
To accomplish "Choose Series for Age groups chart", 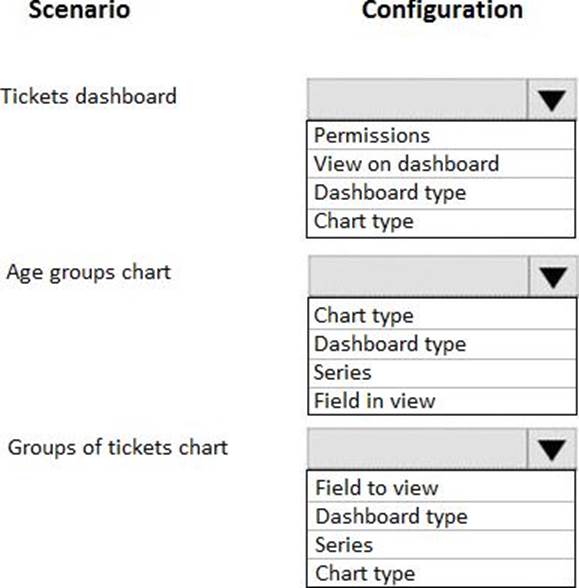I will (x=442, y=373).
